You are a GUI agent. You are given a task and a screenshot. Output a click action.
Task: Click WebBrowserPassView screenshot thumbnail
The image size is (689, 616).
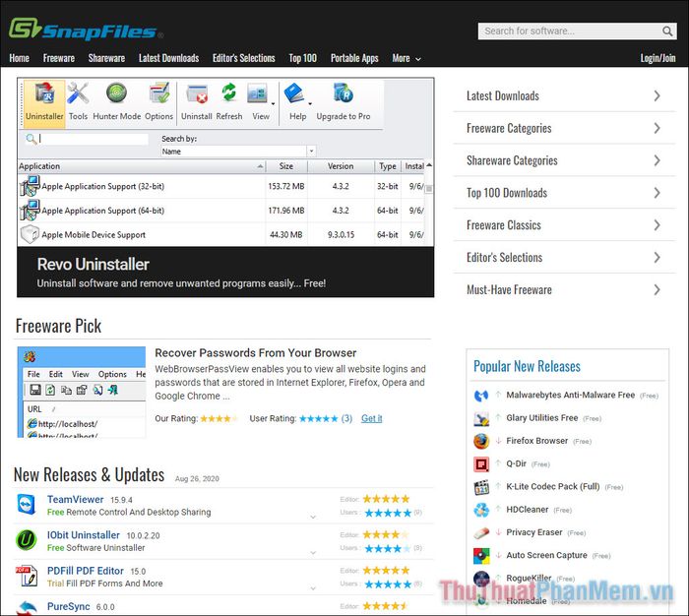[x=82, y=392]
